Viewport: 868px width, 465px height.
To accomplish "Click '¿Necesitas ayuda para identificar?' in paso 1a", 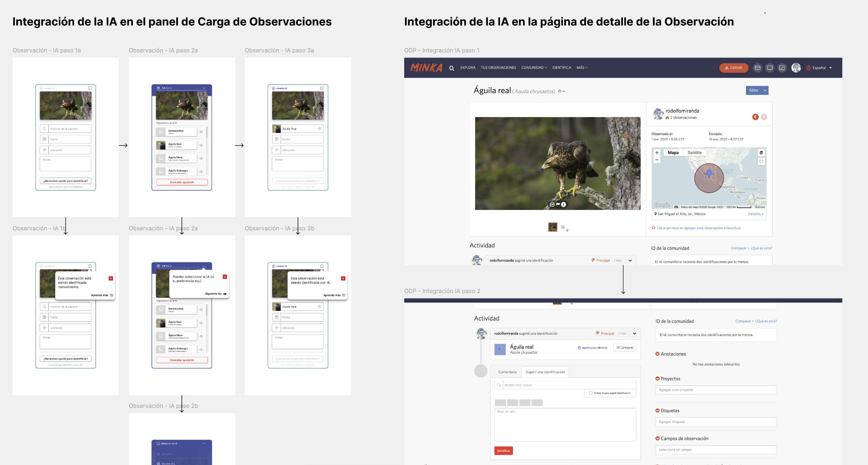I will [x=66, y=181].
